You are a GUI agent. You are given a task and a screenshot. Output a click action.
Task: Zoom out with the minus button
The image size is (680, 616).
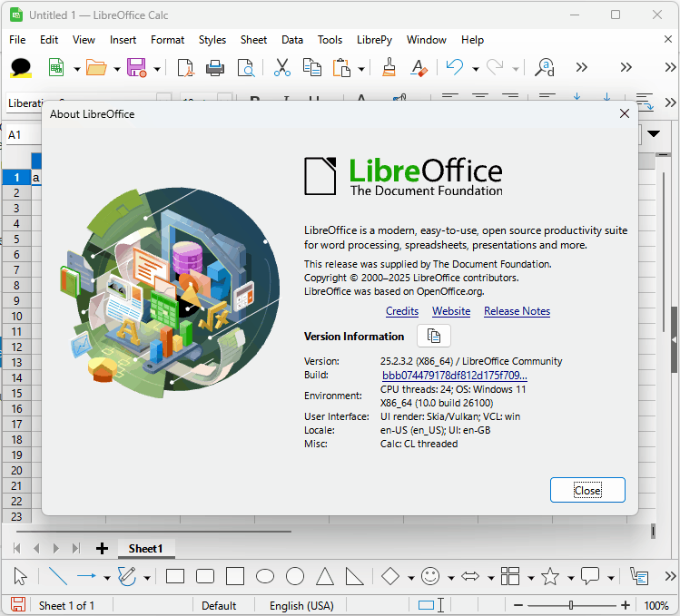tap(518, 605)
